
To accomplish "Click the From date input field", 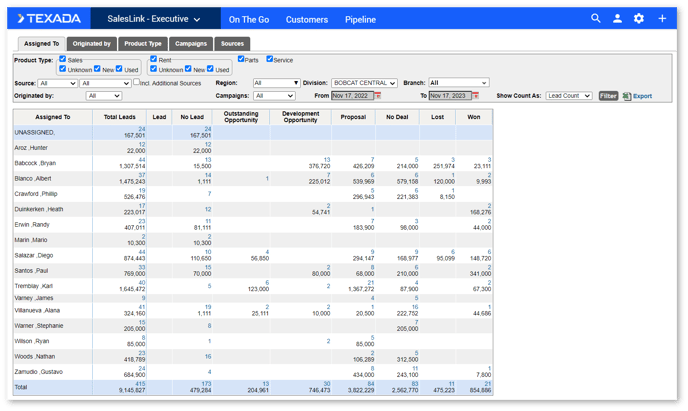I will tap(352, 96).
